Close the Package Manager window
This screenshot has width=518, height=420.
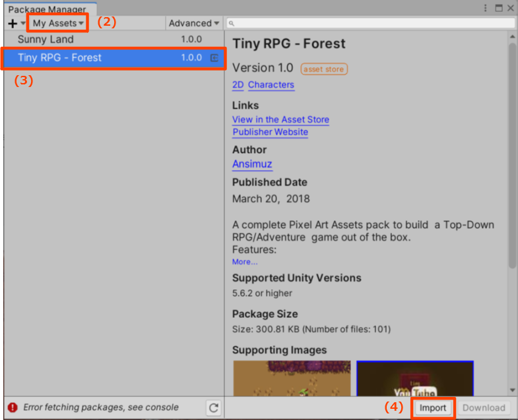[x=510, y=8]
